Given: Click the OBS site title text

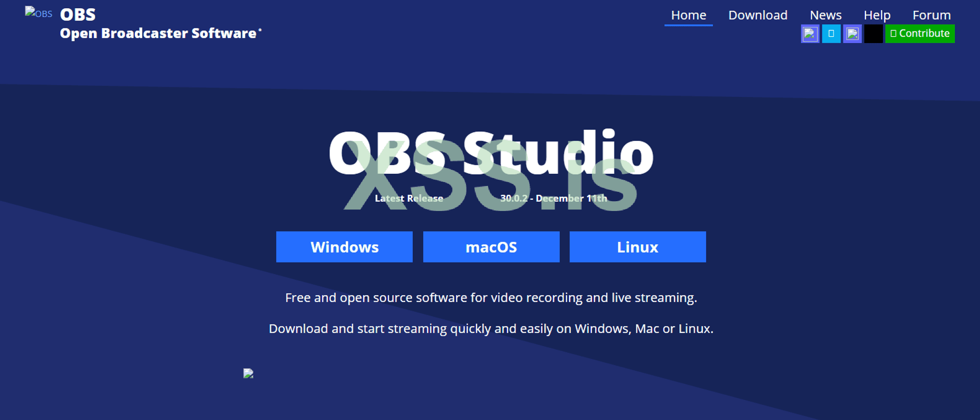Looking at the screenshot, I should click(78, 15).
